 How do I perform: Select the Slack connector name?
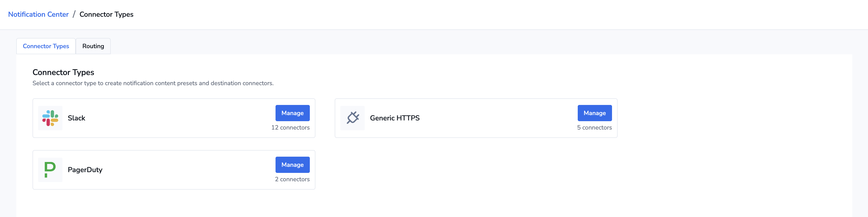pyautogui.click(x=76, y=118)
